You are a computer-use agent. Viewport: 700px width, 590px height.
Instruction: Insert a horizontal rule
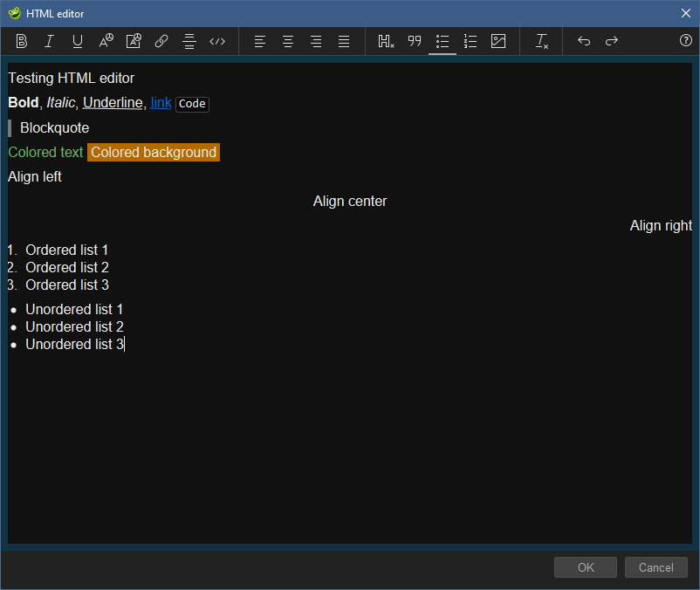[189, 41]
